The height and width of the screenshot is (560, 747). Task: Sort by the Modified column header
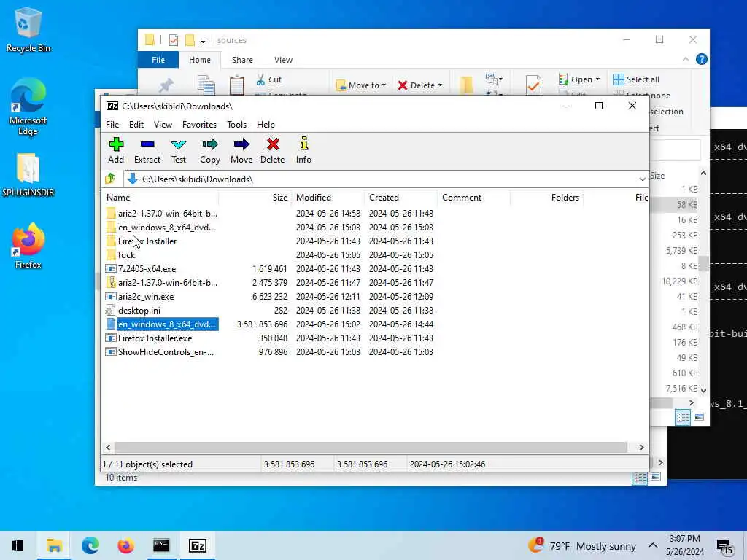(x=328, y=197)
